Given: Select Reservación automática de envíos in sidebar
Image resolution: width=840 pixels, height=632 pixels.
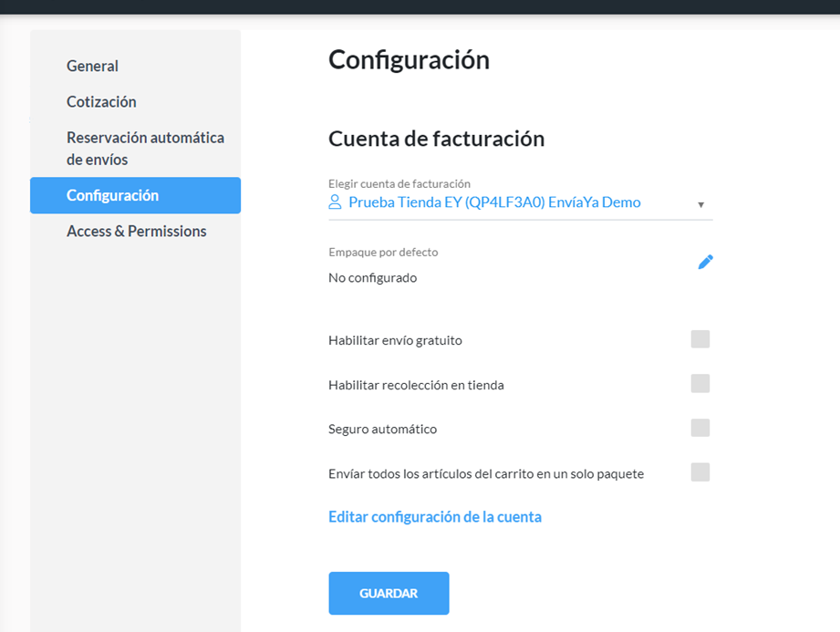Looking at the screenshot, I should 145,149.
